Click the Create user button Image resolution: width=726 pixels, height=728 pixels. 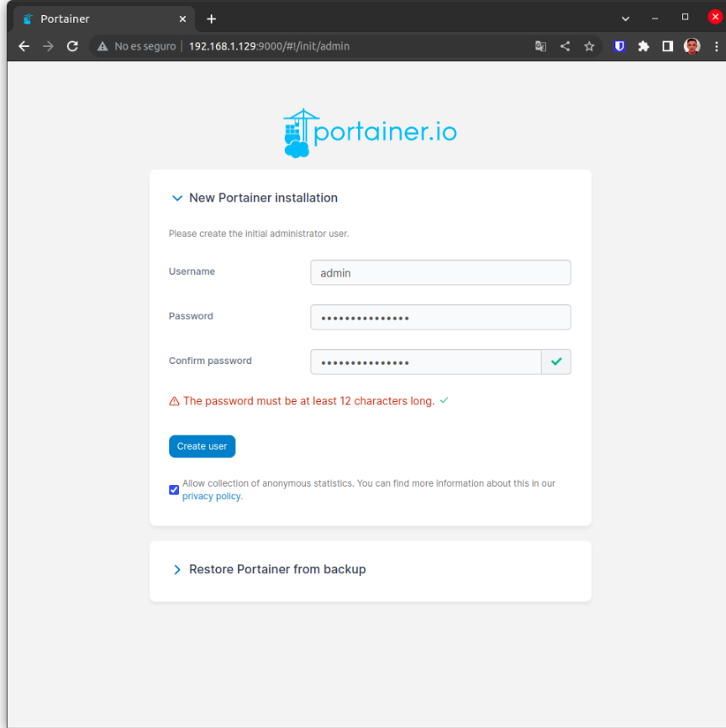(x=202, y=446)
